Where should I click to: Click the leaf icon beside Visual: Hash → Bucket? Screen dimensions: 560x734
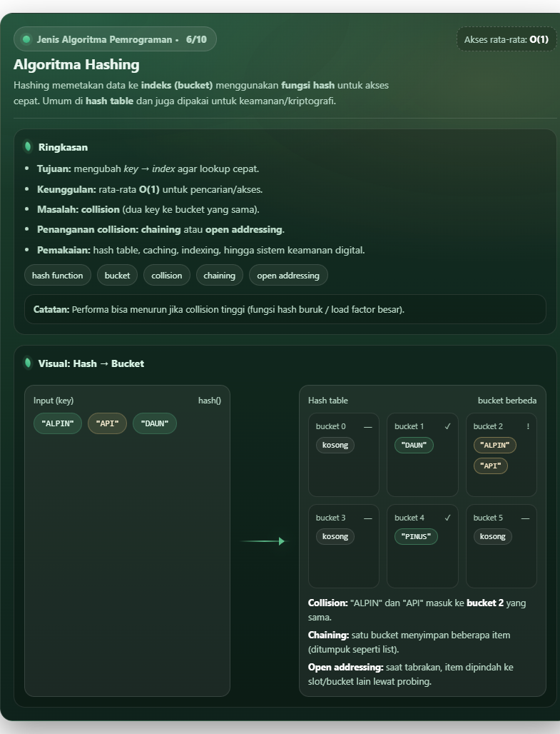point(28,363)
